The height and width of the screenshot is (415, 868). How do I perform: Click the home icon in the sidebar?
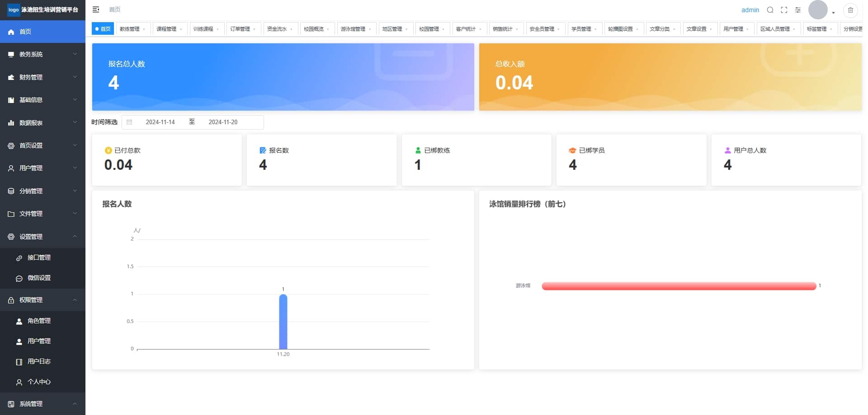pos(11,32)
